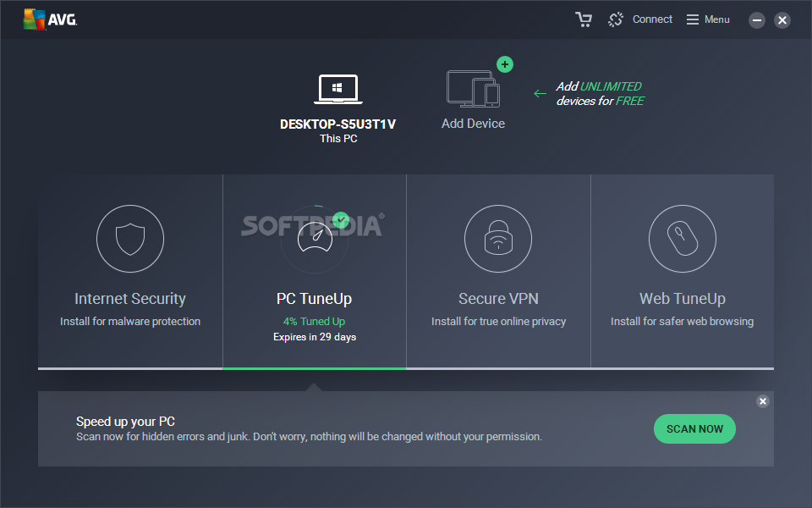Viewport: 812px width, 508px height.
Task: Click the Add Device label
Action: 473,124
